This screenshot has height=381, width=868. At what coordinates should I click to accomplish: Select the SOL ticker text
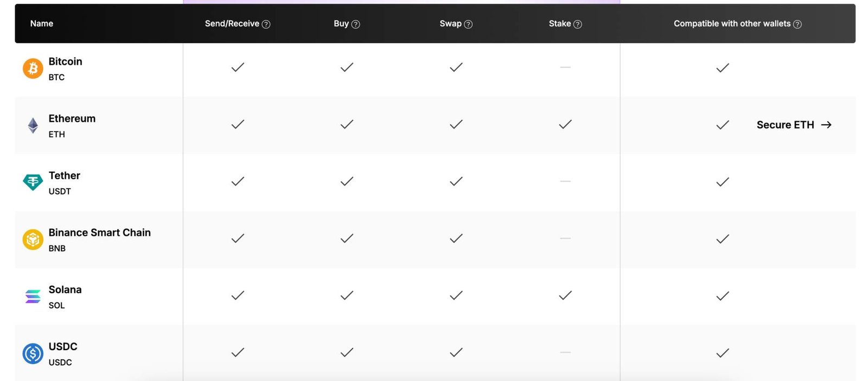56,305
